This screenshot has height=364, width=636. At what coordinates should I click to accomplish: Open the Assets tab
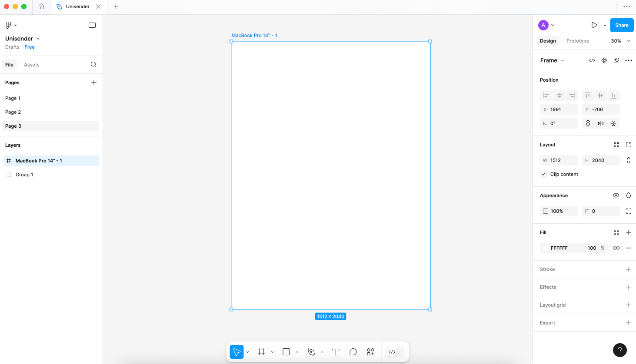pos(32,65)
